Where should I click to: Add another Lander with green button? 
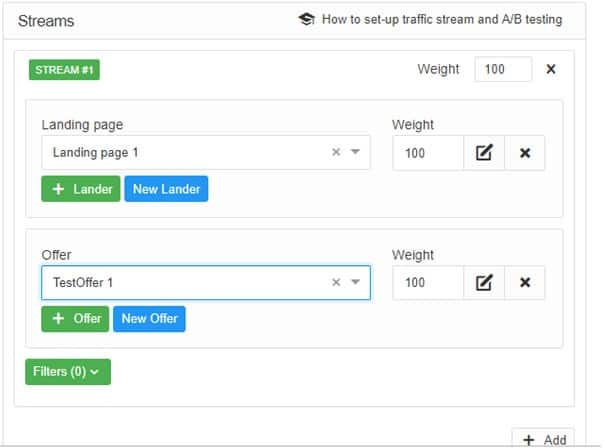pos(80,189)
